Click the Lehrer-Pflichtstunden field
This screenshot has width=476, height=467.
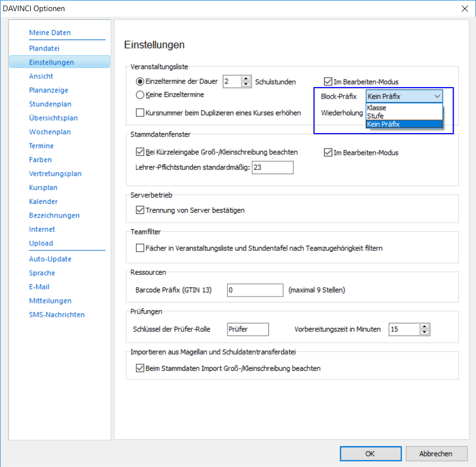click(x=272, y=167)
